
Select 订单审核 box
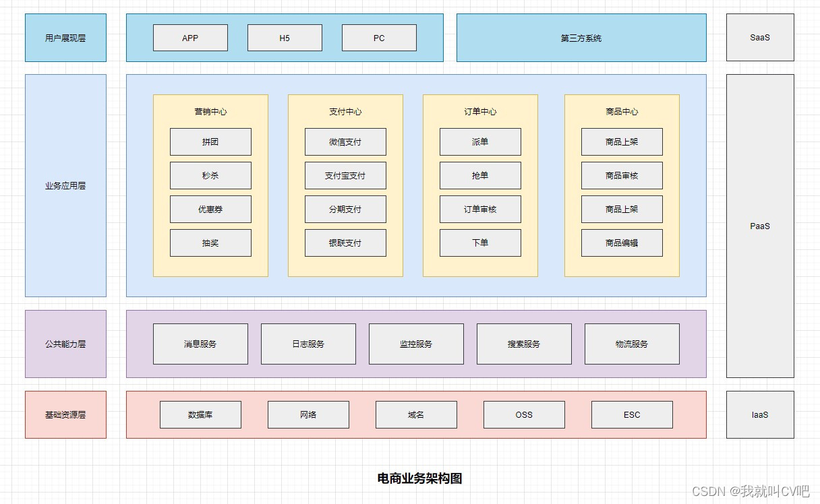479,209
